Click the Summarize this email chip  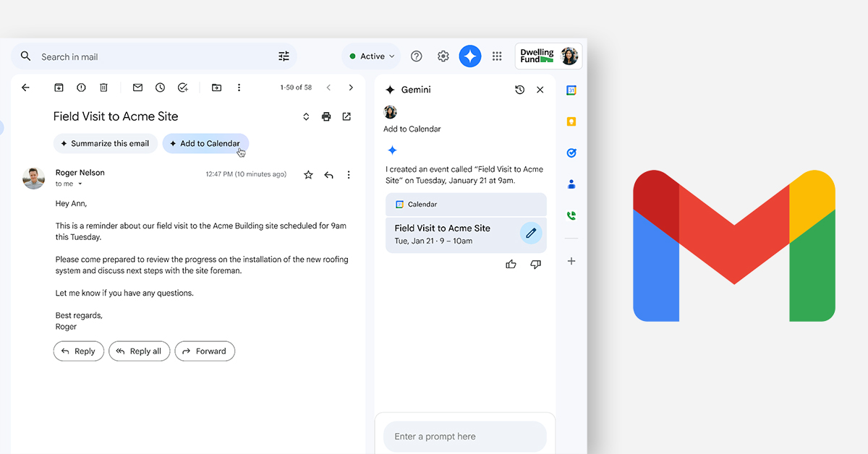point(106,143)
